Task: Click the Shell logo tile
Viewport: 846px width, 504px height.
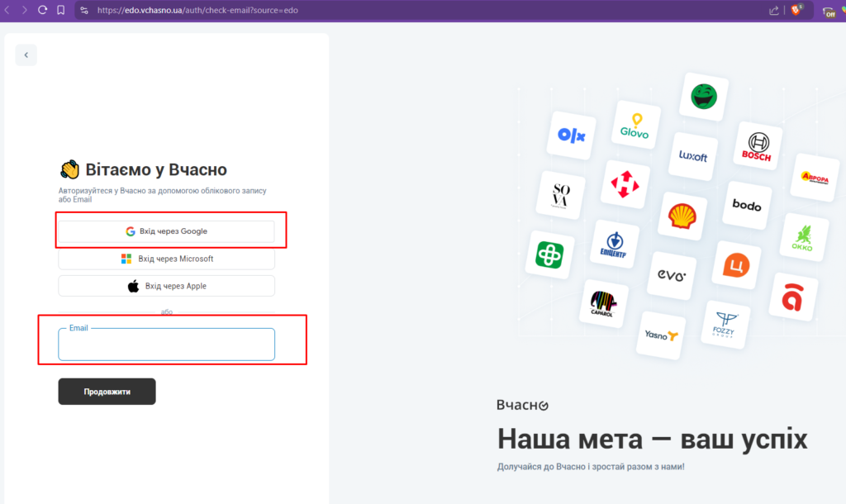Action: coord(682,216)
